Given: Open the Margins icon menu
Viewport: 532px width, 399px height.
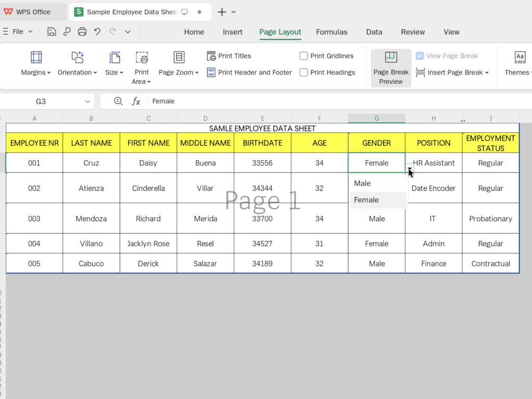Looking at the screenshot, I should (x=36, y=57).
